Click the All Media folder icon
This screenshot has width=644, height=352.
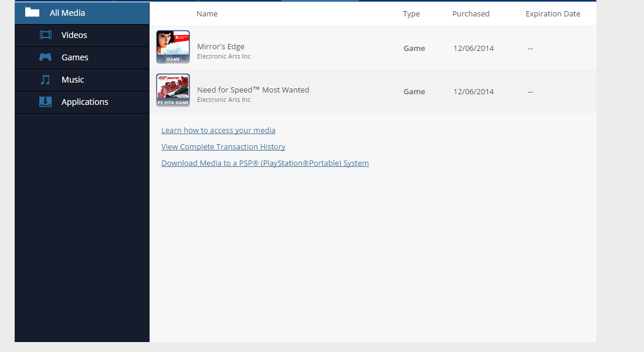coord(32,12)
